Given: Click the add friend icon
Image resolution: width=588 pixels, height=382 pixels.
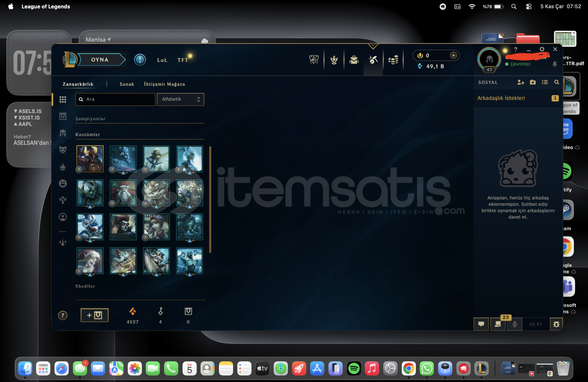Looking at the screenshot, I should tap(520, 82).
